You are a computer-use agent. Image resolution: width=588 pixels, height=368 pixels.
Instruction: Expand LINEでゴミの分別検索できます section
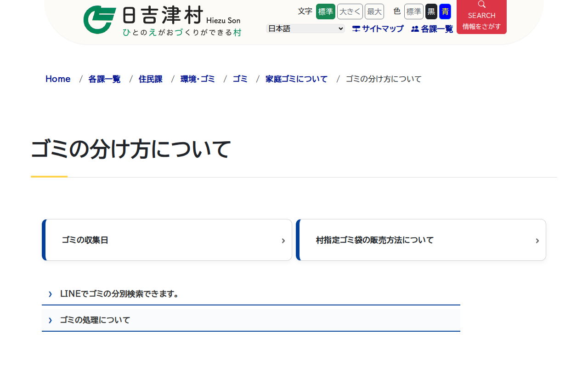[x=251, y=293]
